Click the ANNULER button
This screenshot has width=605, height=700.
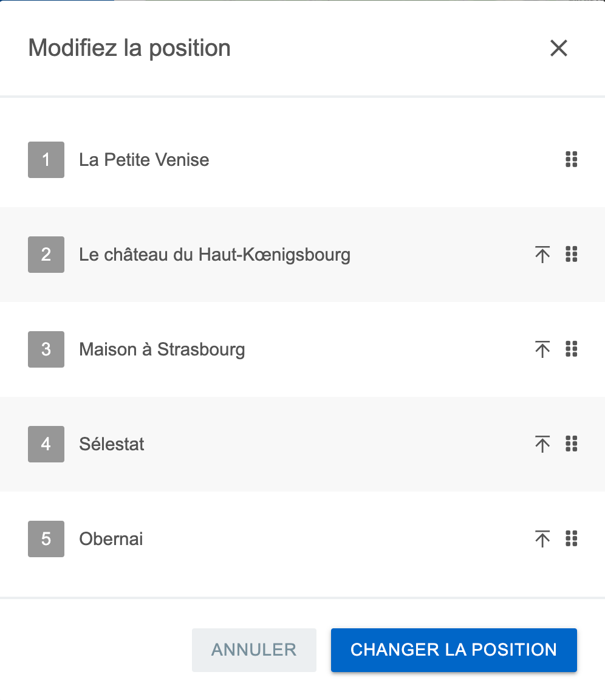[254, 650]
